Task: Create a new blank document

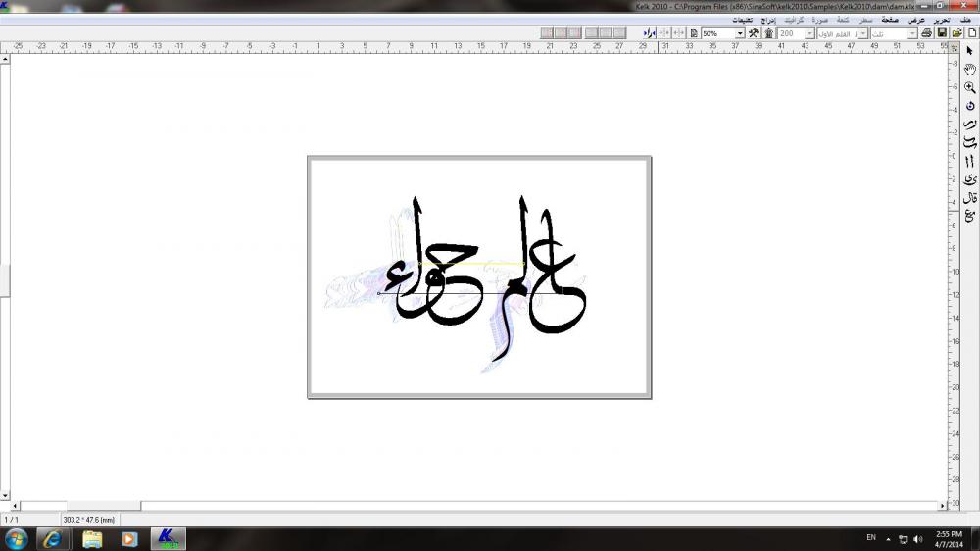Action: pos(971,33)
